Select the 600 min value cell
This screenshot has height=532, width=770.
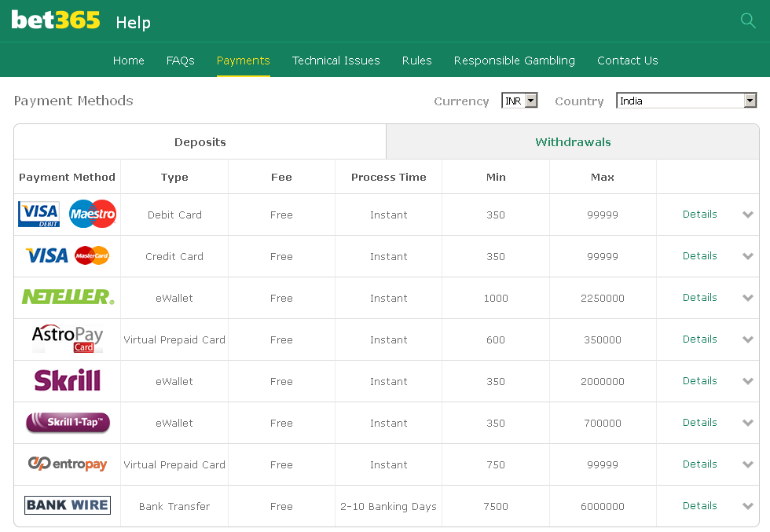point(496,340)
